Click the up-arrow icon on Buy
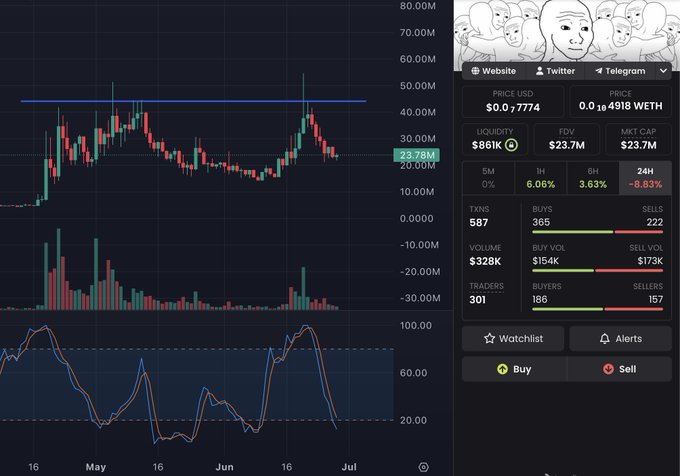Viewport: 680px width, 476px height. [x=502, y=369]
